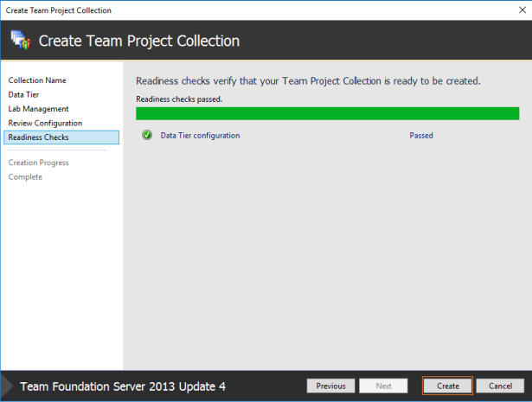Click the Previous button
This screenshot has height=402, width=532.
tap(330, 386)
